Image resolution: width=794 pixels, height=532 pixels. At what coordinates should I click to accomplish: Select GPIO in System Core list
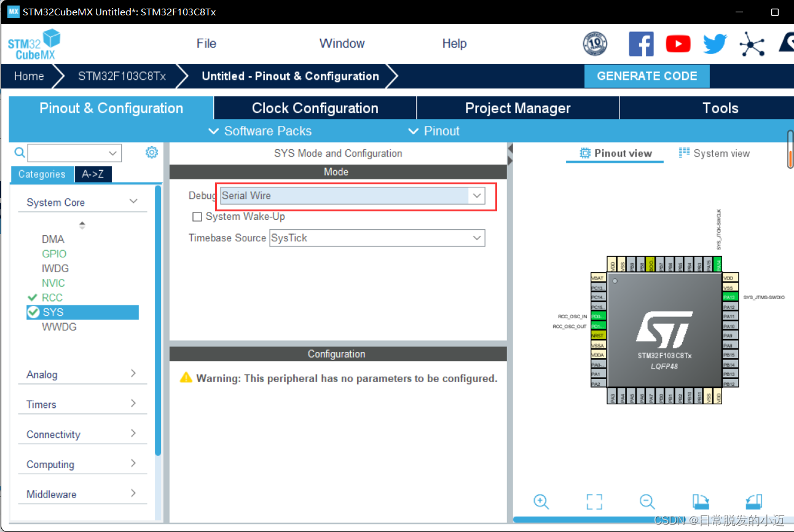54,254
